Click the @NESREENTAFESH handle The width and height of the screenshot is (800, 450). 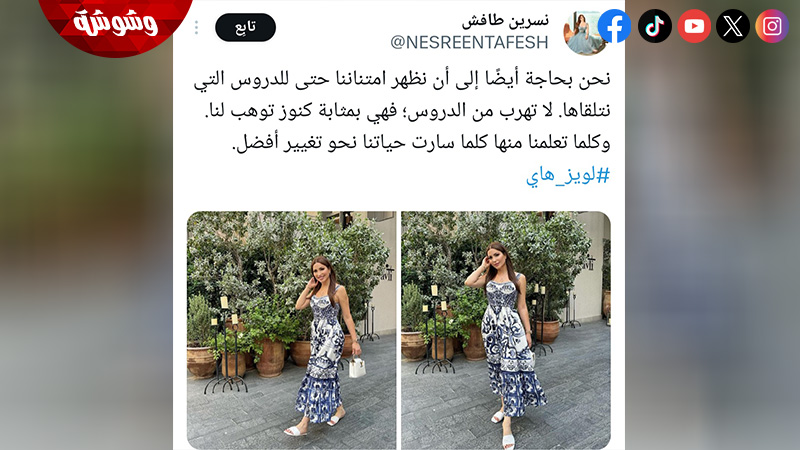(469, 42)
